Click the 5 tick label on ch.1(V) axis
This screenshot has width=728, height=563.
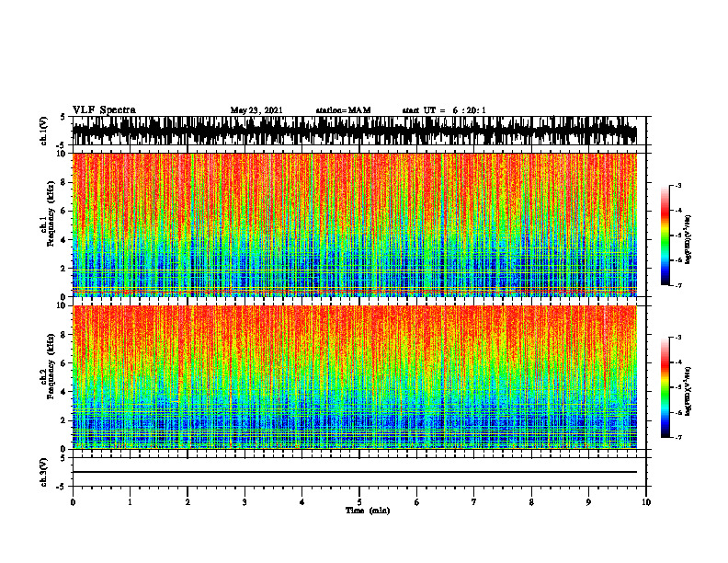(63, 117)
